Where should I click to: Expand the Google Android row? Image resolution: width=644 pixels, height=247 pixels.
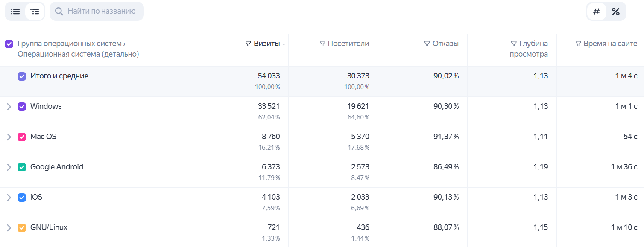9,167
